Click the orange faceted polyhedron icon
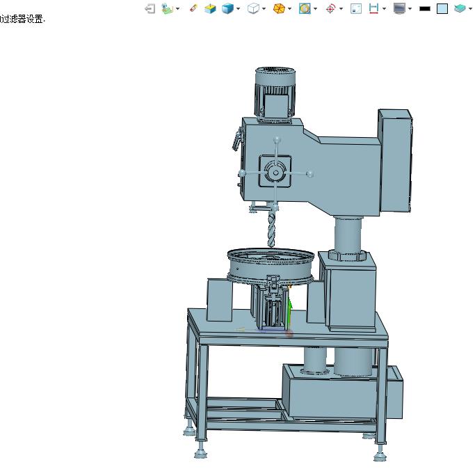 [279, 8]
